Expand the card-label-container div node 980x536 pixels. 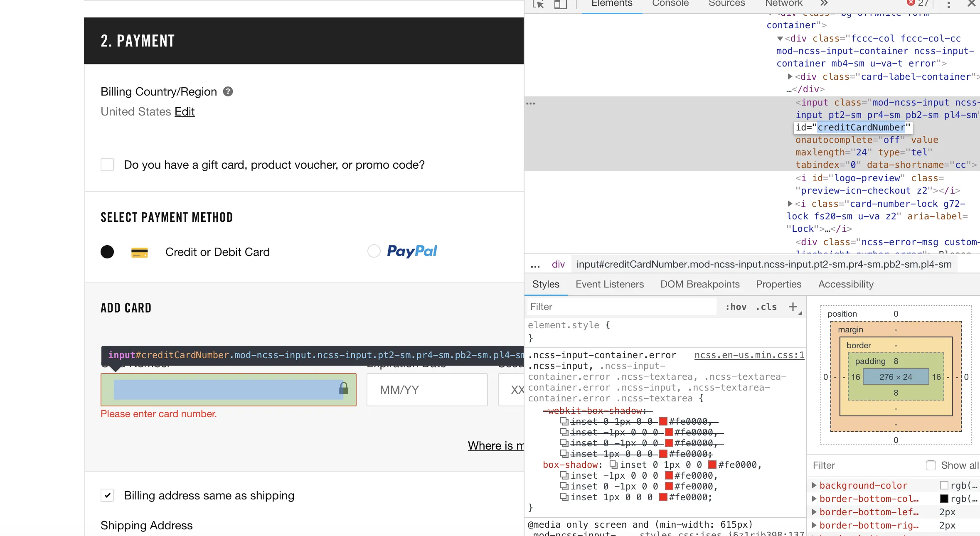790,76
